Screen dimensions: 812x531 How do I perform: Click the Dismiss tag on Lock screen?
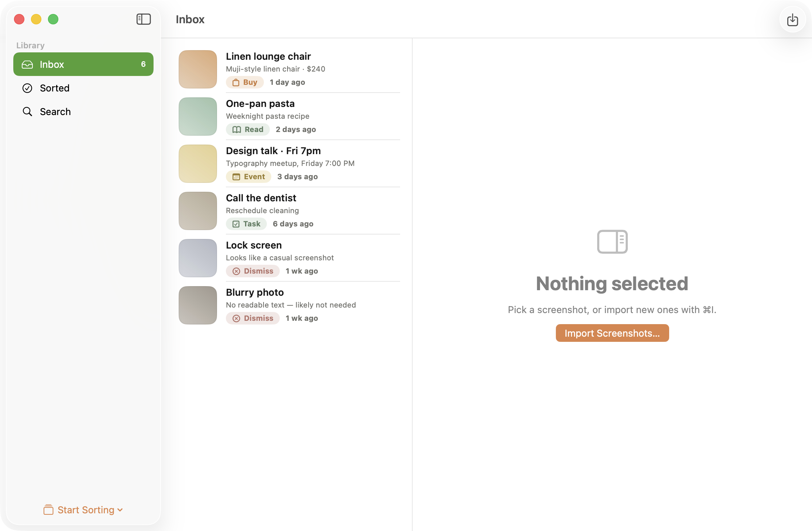253,271
